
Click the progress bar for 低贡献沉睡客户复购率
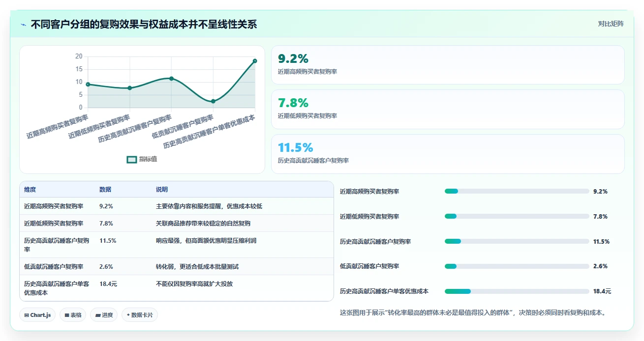[x=517, y=266]
